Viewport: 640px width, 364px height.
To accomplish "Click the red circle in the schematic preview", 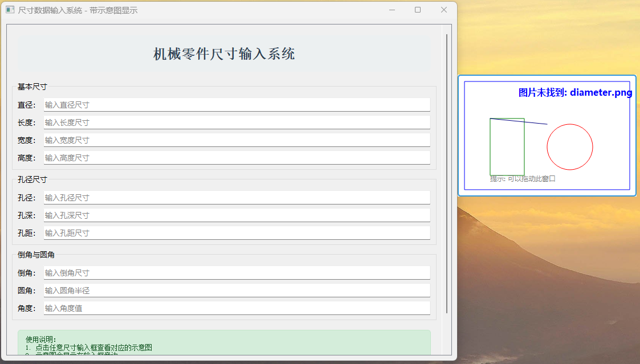I will point(569,146).
